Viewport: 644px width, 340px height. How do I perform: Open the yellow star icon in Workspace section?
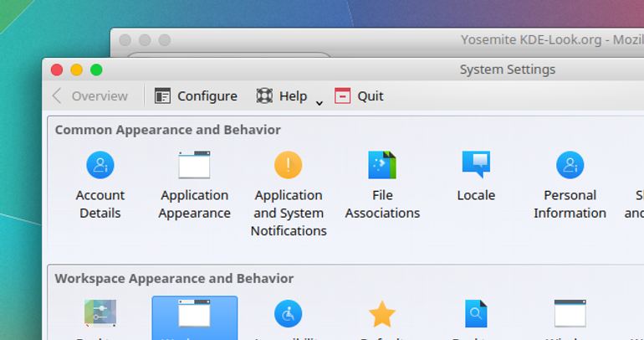pos(382,314)
